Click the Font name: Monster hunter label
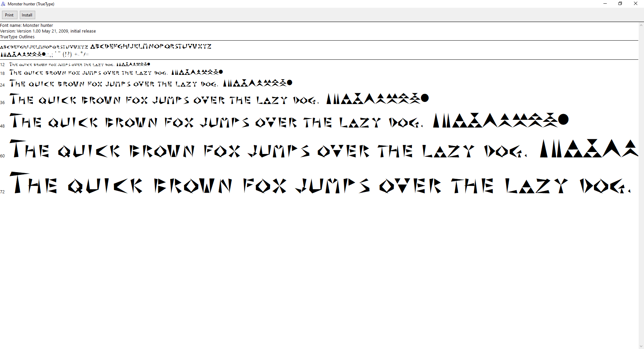This screenshot has height=349, width=644. click(26, 25)
